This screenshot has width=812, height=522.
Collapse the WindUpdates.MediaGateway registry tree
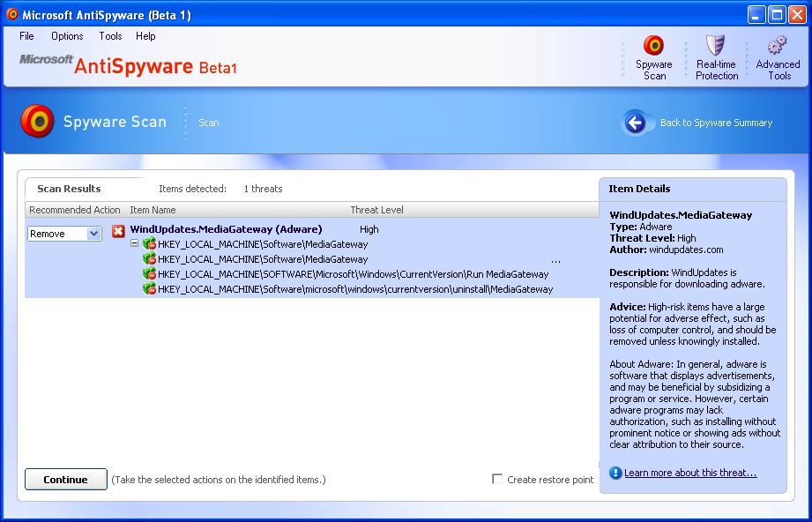(134, 242)
